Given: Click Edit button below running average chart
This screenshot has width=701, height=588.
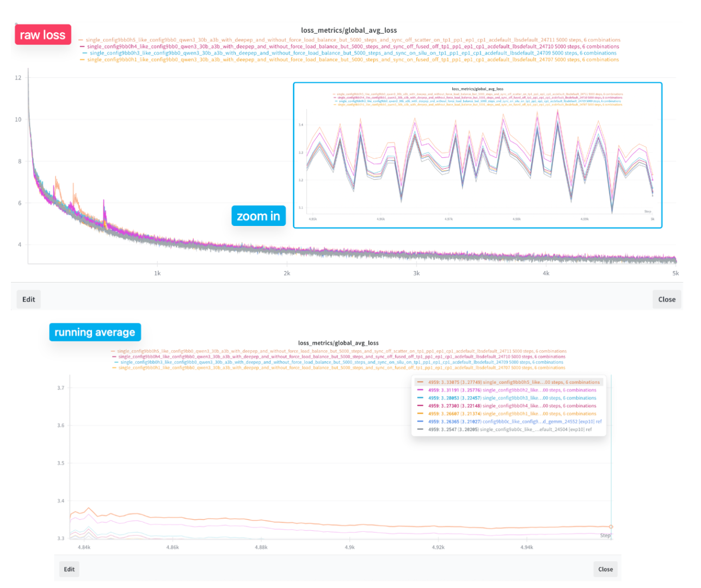Looking at the screenshot, I should point(69,569).
